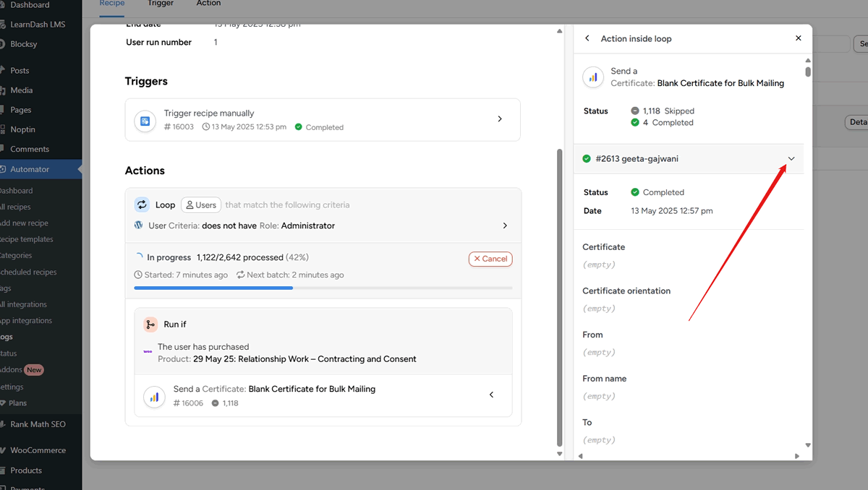Collapse Send a Certificate action chevron
The image size is (868, 490).
[x=492, y=395]
